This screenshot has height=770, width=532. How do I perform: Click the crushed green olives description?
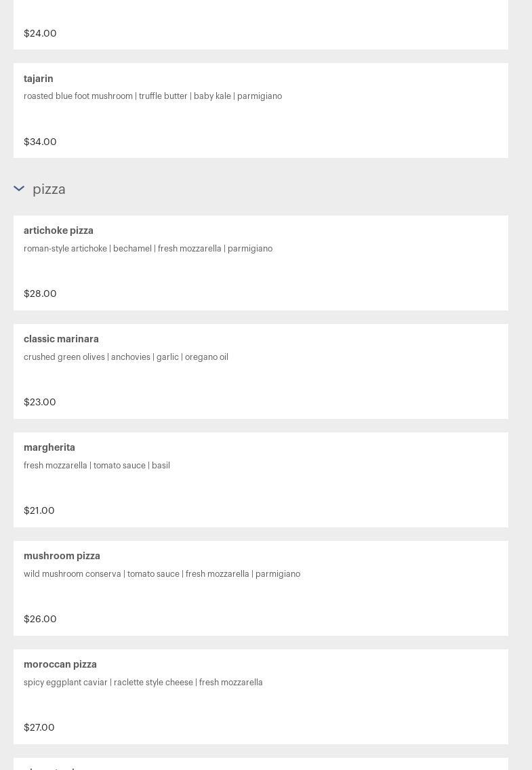pos(126,357)
